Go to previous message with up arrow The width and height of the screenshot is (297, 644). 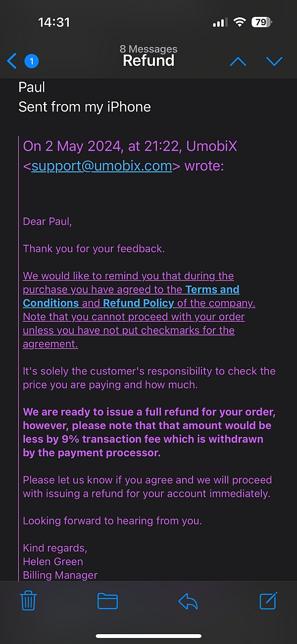238,61
